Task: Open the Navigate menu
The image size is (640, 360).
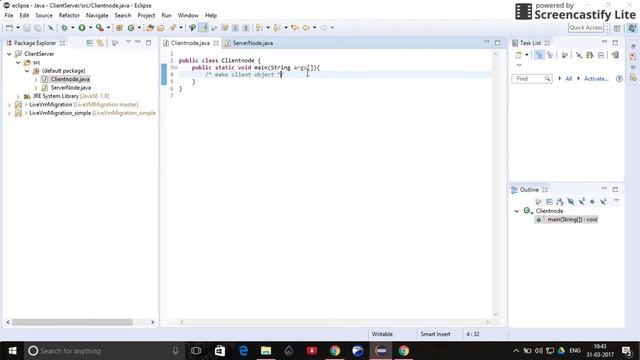Action: click(97, 16)
